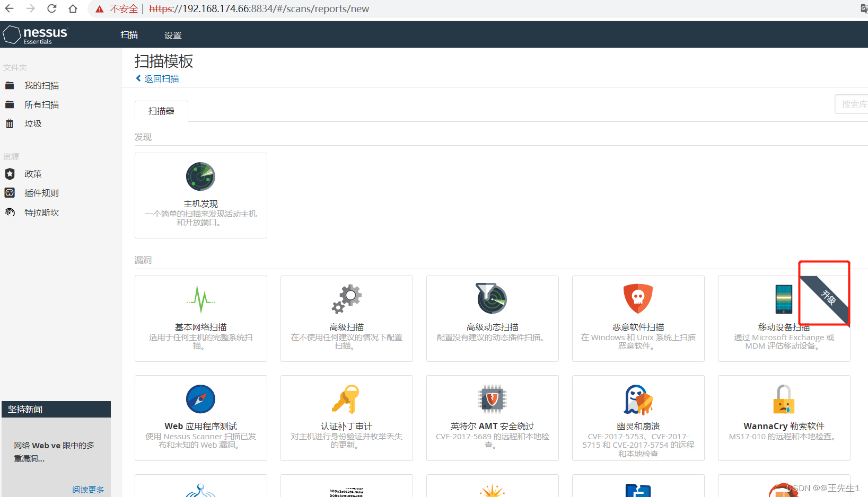Select the 认证补丁审计 key icon
868x497 pixels.
pos(346,399)
